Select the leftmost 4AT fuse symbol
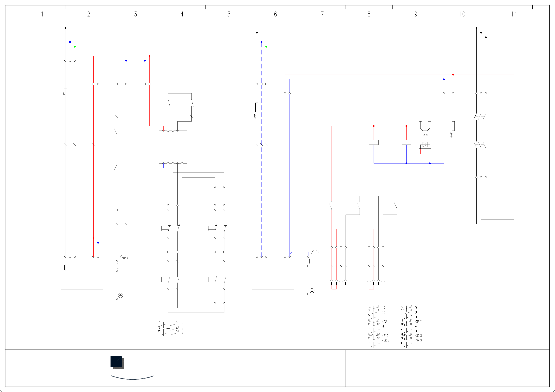Screen dimensions: 555x392 pyautogui.click(x=65, y=84)
